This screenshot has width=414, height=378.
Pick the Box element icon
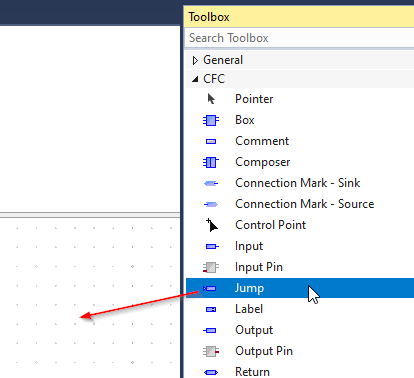pos(211,120)
